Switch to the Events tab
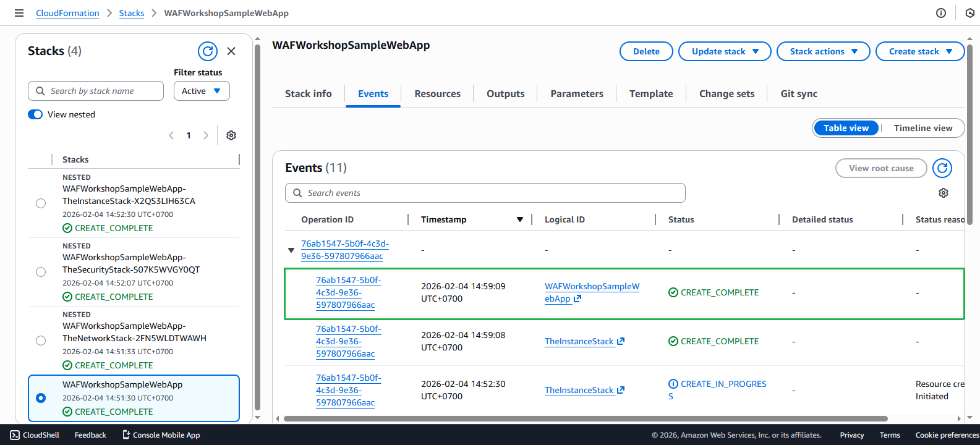 pyautogui.click(x=373, y=94)
